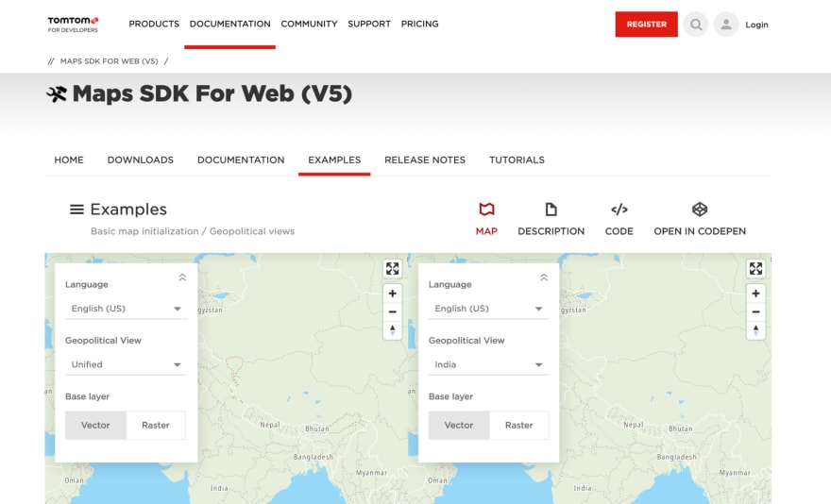Select the Map view icon
This screenshot has width=831, height=504.
486,210
